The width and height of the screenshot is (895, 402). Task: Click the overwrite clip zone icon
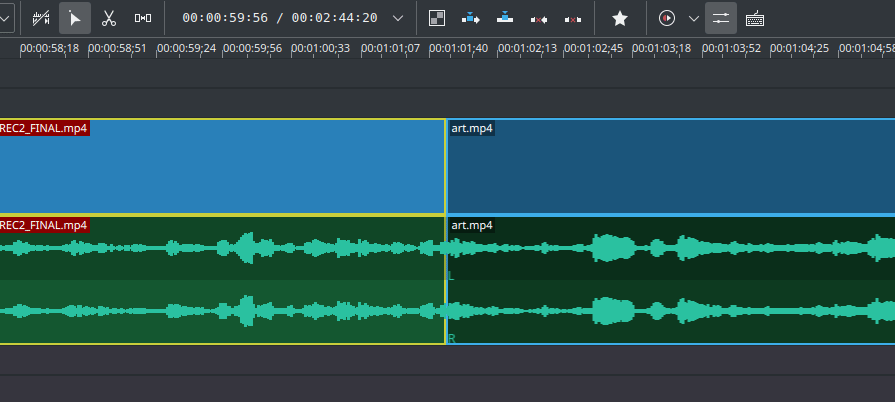coord(505,18)
